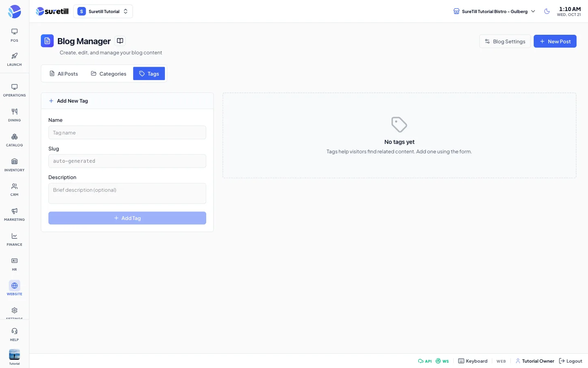Open the Dining section
Viewport: 588px width, 368px height.
(x=14, y=115)
